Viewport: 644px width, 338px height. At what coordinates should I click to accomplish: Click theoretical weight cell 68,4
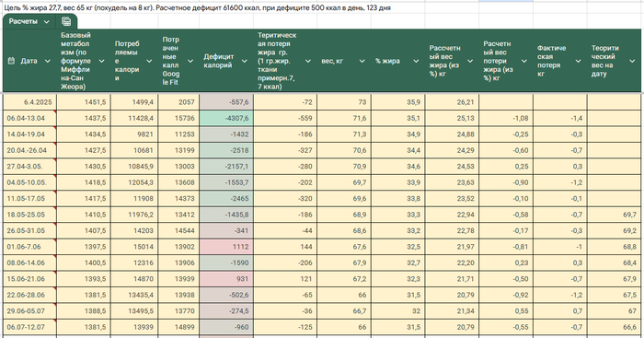614,262
